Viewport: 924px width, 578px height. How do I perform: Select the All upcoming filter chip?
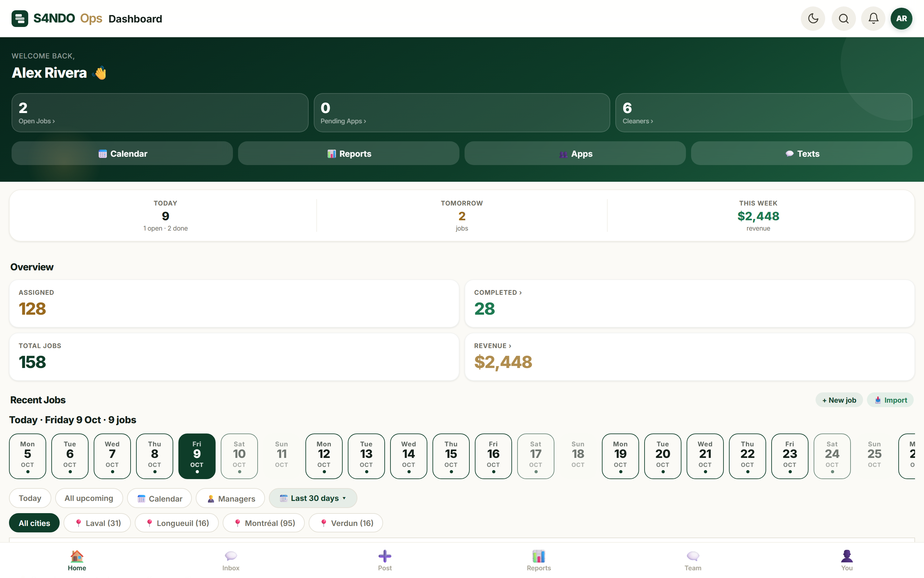pos(89,498)
